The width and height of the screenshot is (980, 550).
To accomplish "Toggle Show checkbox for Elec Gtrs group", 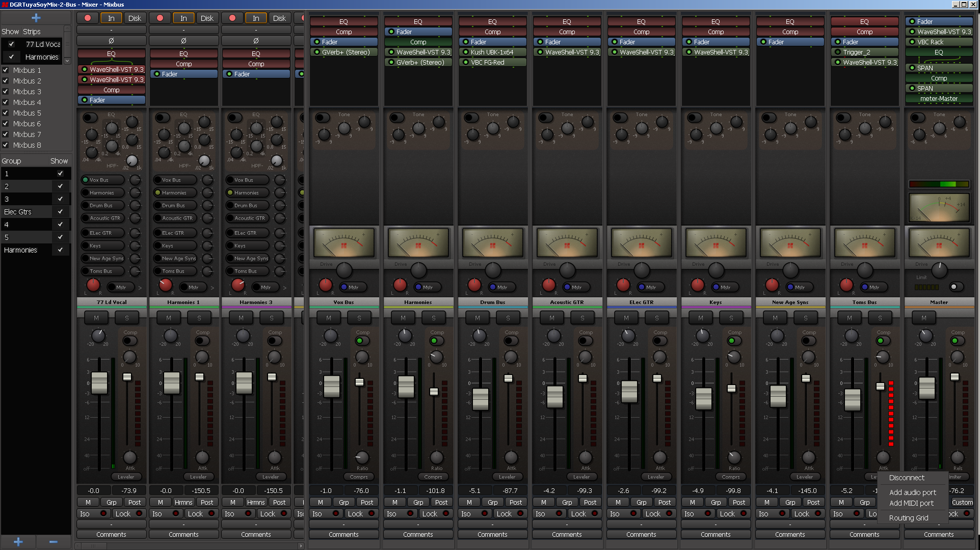I will pos(60,211).
